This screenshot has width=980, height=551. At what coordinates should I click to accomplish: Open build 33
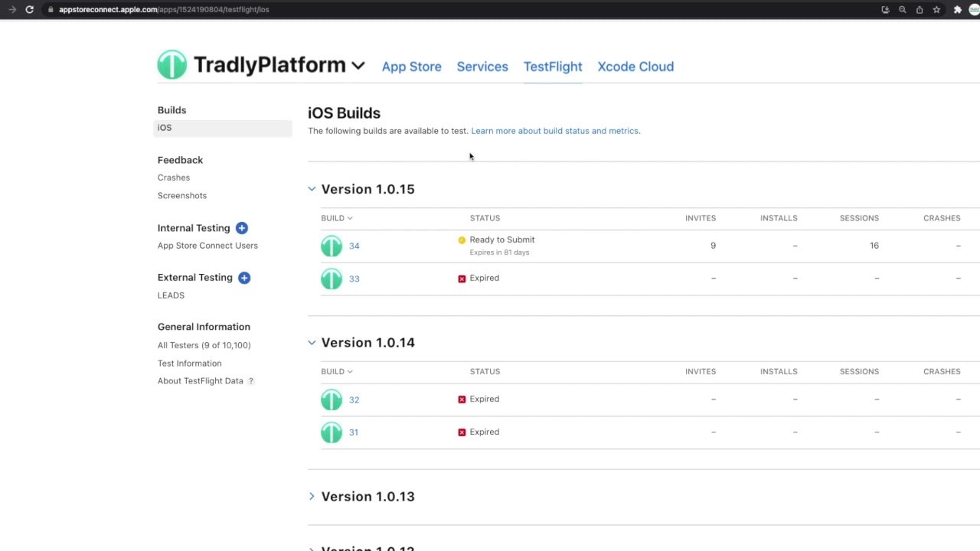pos(354,279)
